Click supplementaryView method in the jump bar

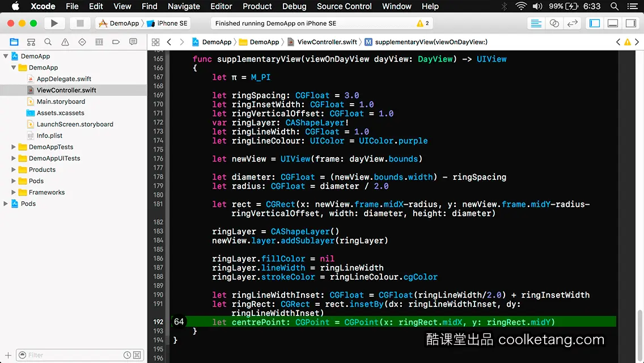point(426,42)
